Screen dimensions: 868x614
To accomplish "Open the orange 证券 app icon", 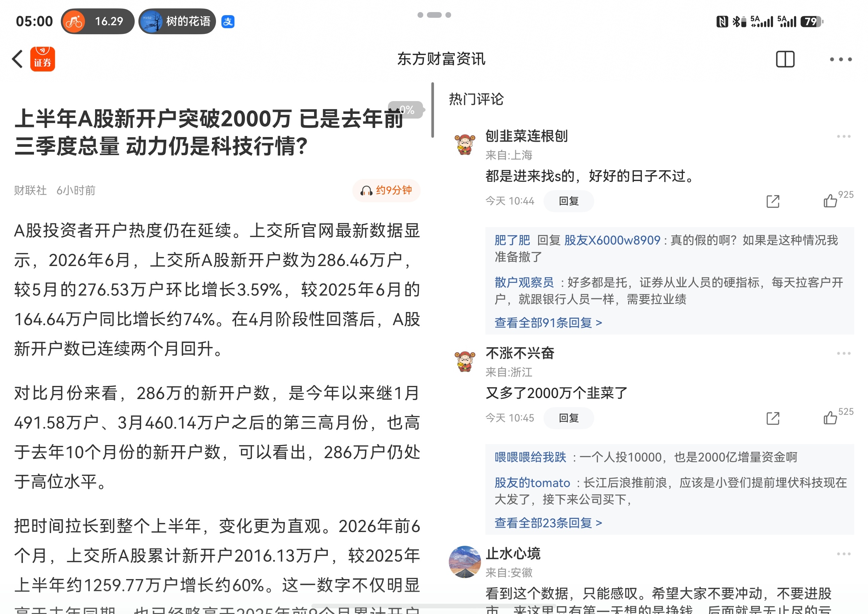I will pyautogui.click(x=42, y=59).
